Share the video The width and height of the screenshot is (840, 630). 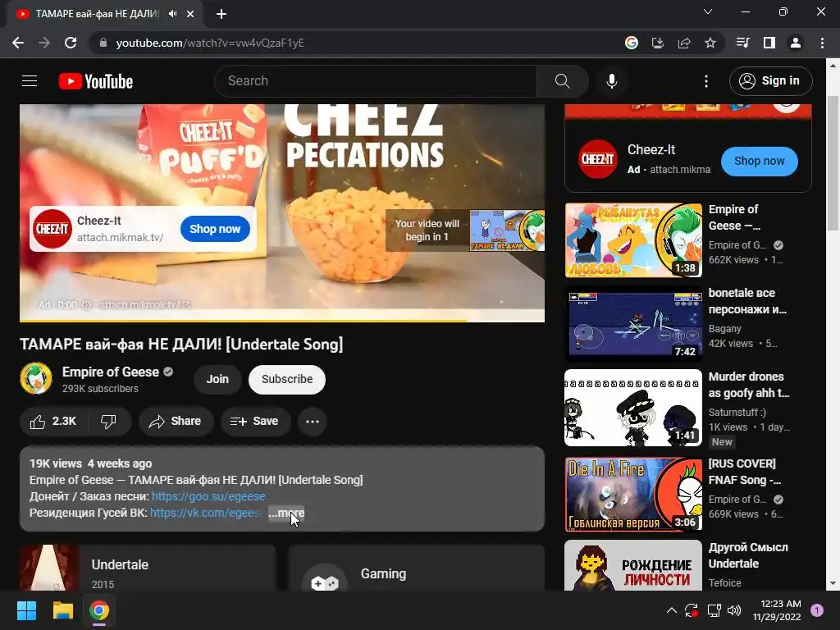pos(176,421)
